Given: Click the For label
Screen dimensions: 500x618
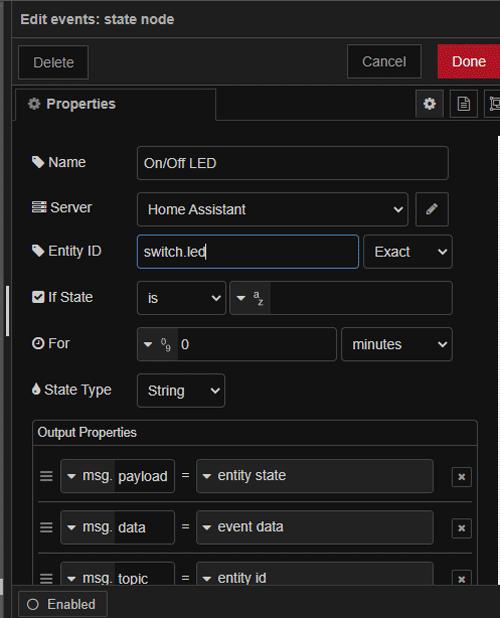Looking at the screenshot, I should [59, 343].
